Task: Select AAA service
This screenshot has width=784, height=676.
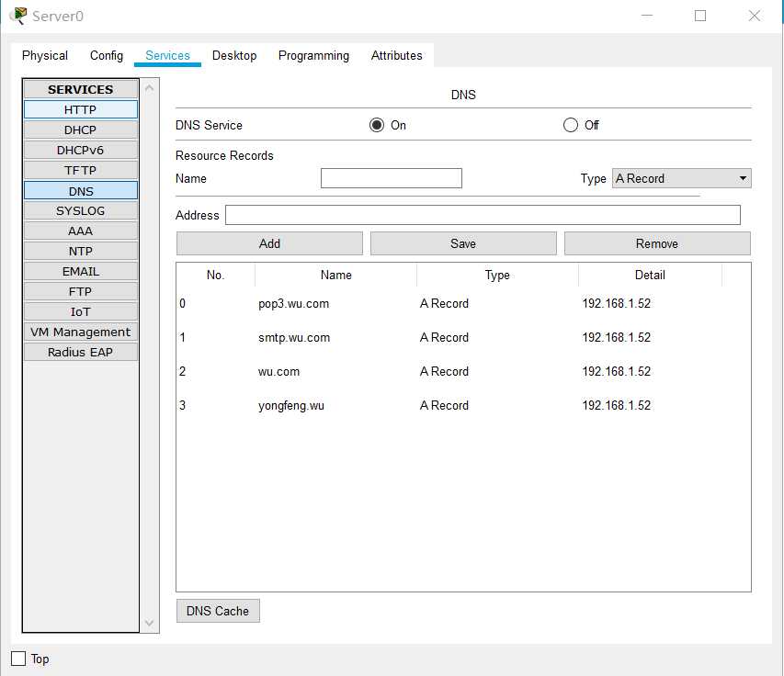Action: pyautogui.click(x=81, y=231)
